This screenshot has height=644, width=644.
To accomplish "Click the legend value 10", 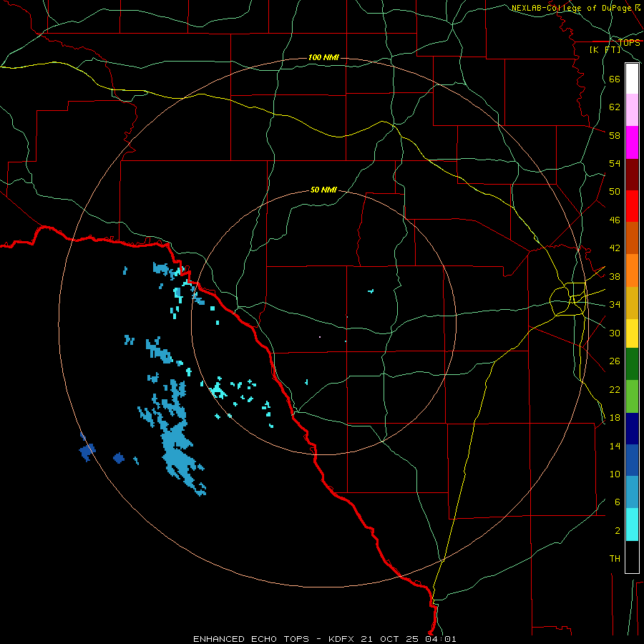I will 615,474.
